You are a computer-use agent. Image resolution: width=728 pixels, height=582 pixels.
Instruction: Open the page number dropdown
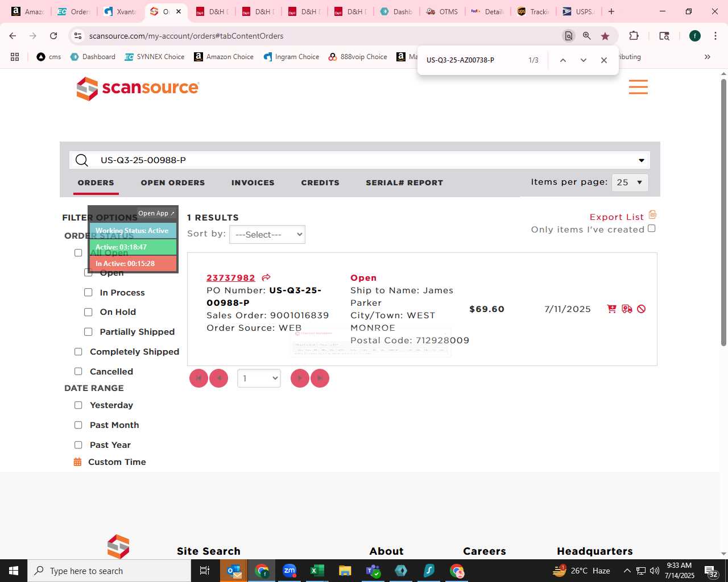259,378
